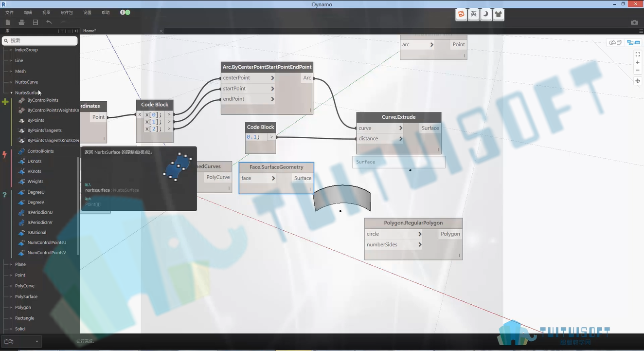This screenshot has height=351, width=644.
Task: Switch to 3D geometry background view
Action: coord(615,42)
